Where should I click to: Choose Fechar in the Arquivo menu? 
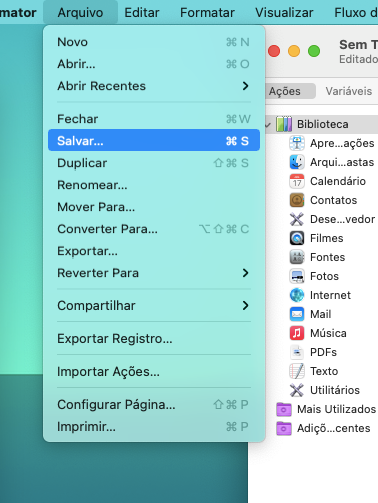[x=154, y=119]
